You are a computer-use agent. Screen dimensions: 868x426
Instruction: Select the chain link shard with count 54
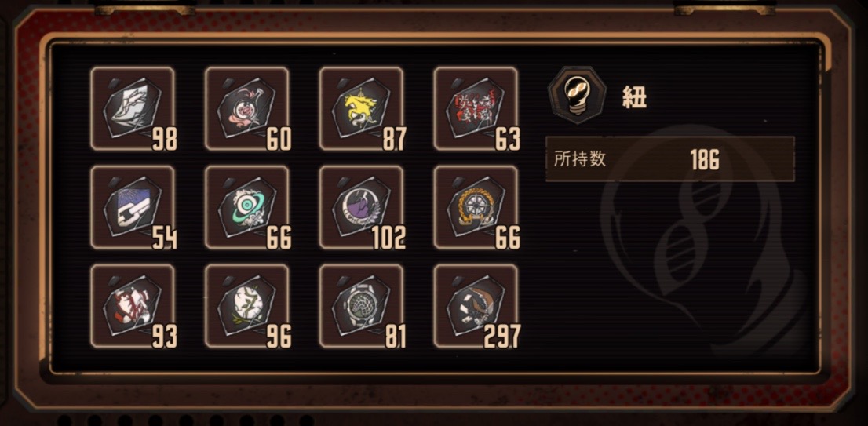tap(133, 207)
